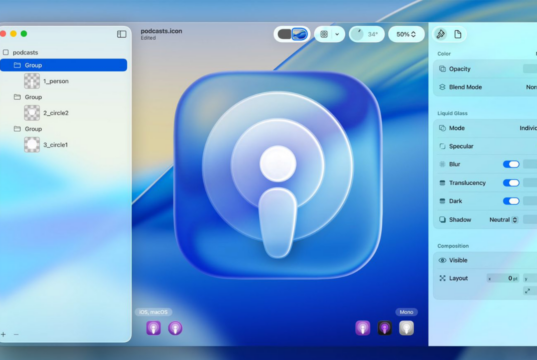
Task: Click the 3_circle1 layer name
Action: pyautogui.click(x=55, y=145)
